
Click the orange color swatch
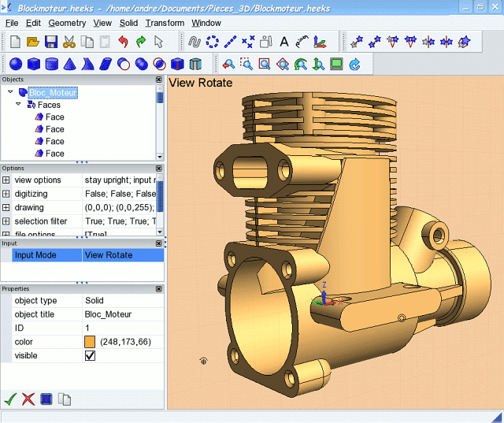pyautogui.click(x=90, y=342)
